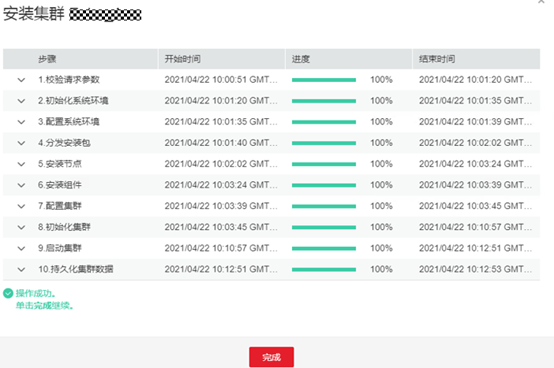554x368 pixels.
Task: Select the 1.校验请求参数 step name
Action: pyautogui.click(x=69, y=80)
